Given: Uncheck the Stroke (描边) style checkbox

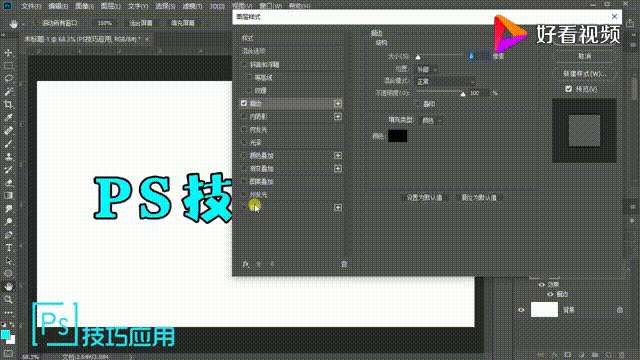Looking at the screenshot, I should coord(244,103).
